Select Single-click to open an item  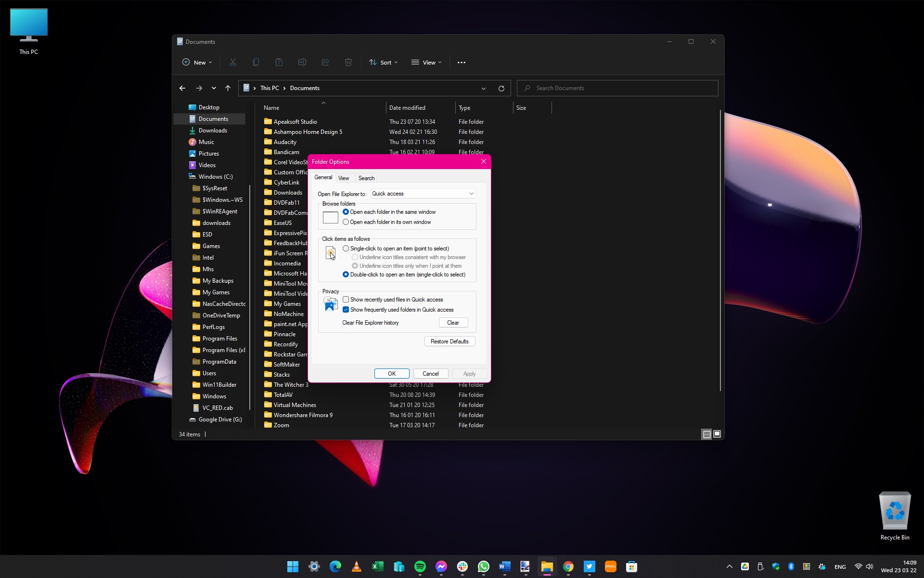tap(345, 248)
